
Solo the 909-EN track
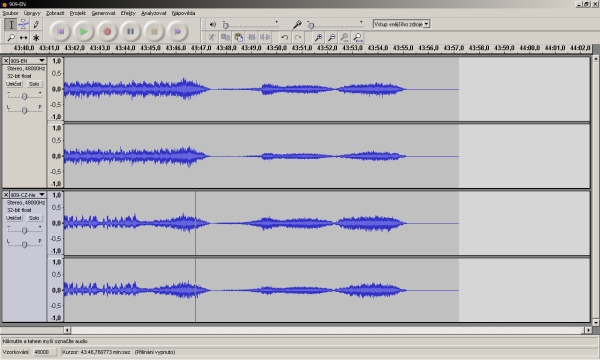pyautogui.click(x=34, y=84)
